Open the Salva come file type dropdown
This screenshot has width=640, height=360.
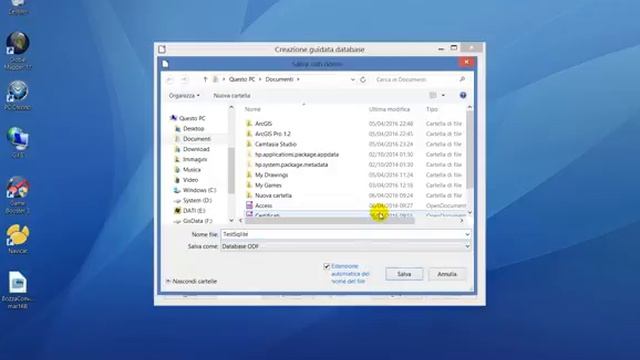point(345,246)
